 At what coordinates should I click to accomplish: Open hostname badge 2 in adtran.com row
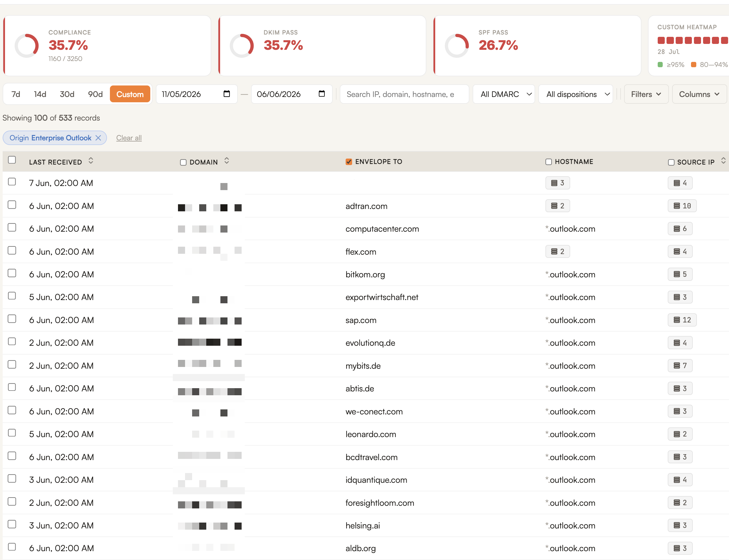coord(558,206)
